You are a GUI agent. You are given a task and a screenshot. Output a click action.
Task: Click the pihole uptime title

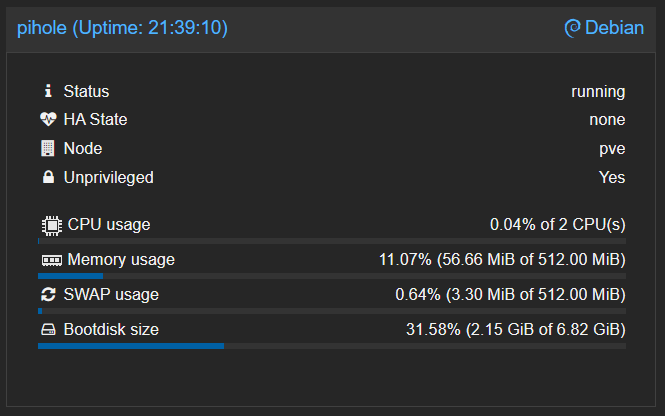[122, 28]
